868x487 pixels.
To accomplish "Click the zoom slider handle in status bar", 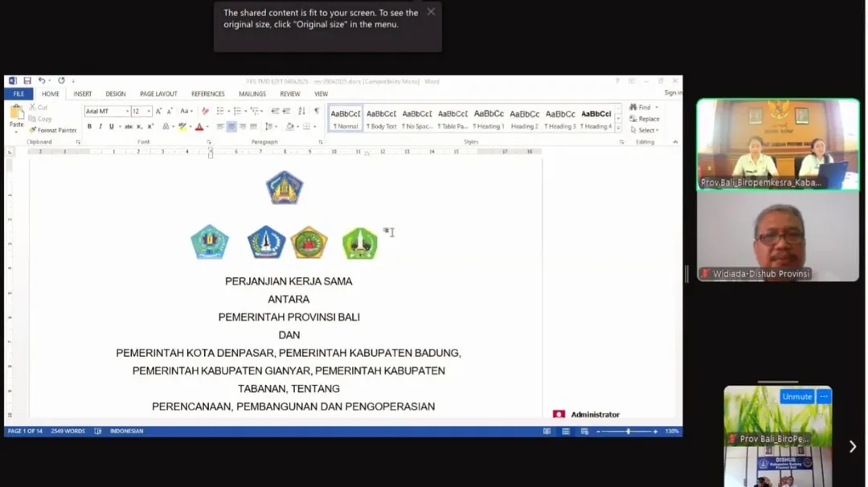I will (x=628, y=431).
